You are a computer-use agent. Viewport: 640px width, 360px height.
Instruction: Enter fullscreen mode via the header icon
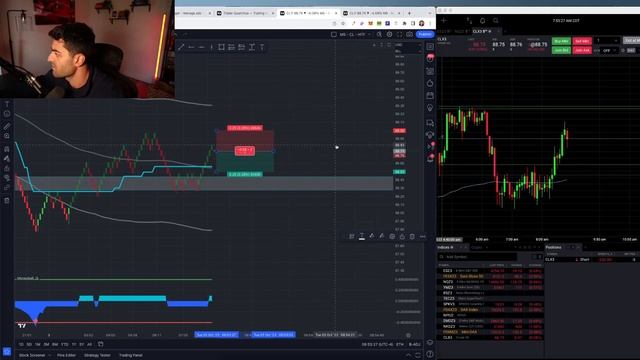(x=399, y=34)
